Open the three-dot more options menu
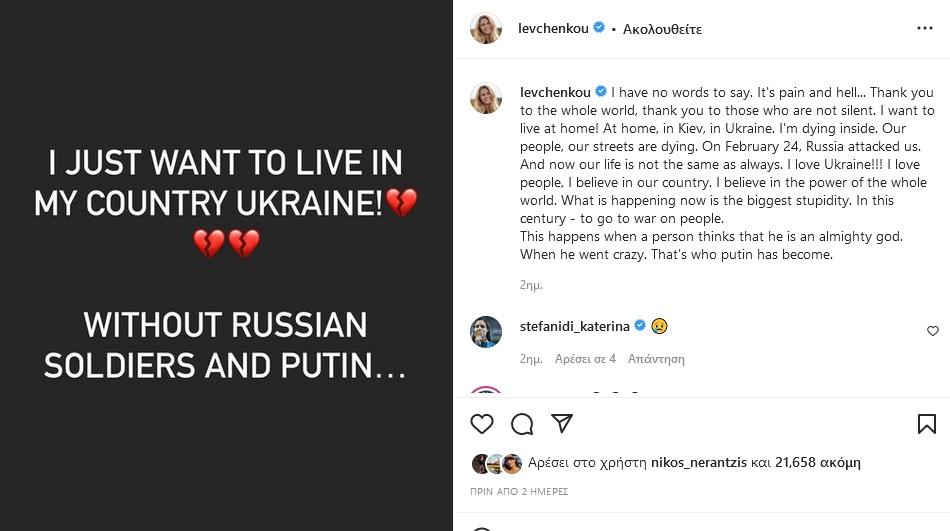This screenshot has height=531, width=950. [x=924, y=28]
